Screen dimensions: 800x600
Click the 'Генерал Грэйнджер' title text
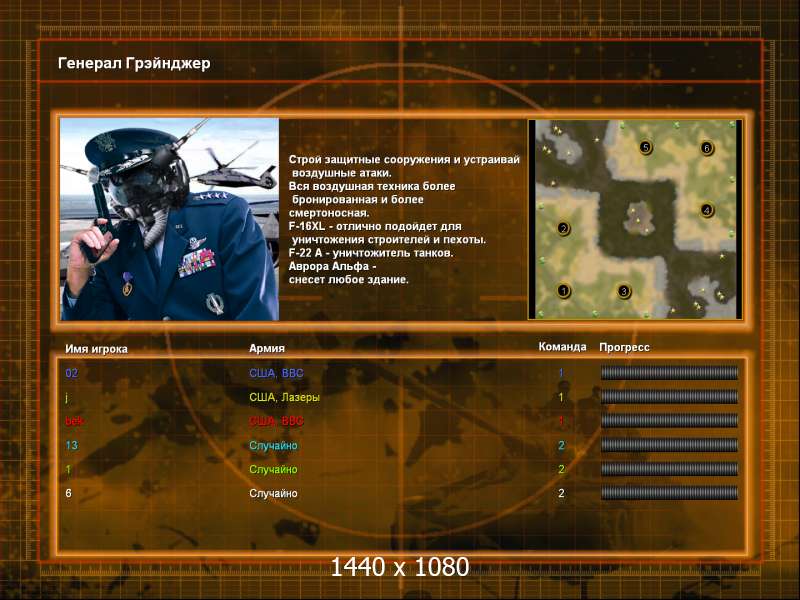(134, 63)
